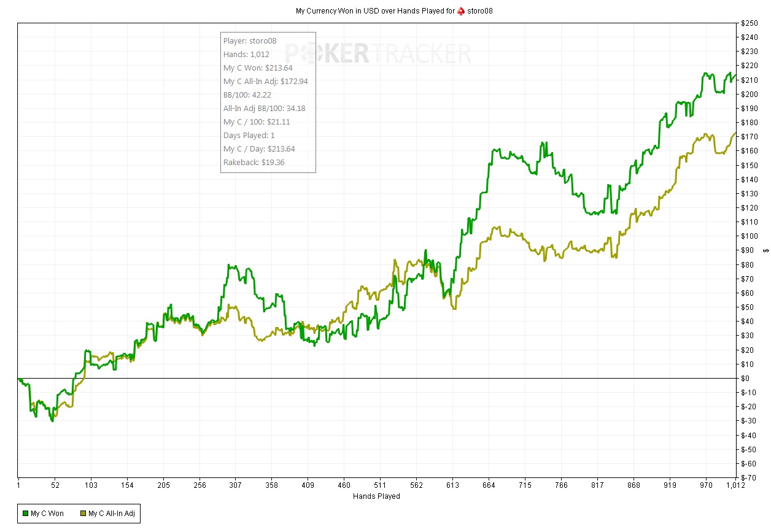
Task: Click the $250 label on the y-axis
Action: (750, 23)
